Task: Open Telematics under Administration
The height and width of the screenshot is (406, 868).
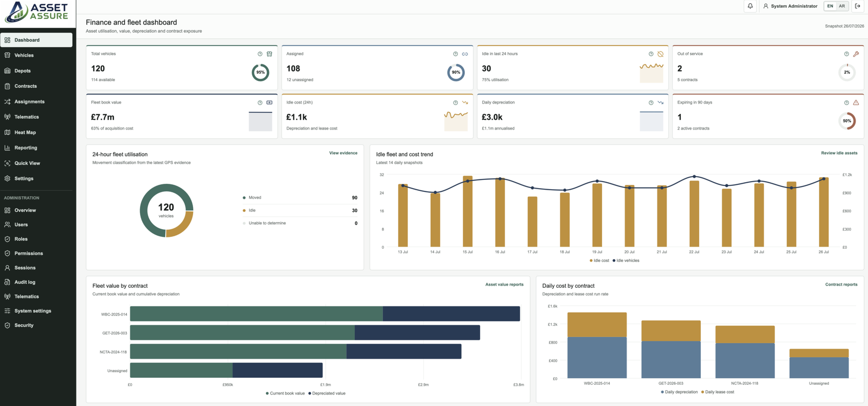Action: (x=36, y=297)
